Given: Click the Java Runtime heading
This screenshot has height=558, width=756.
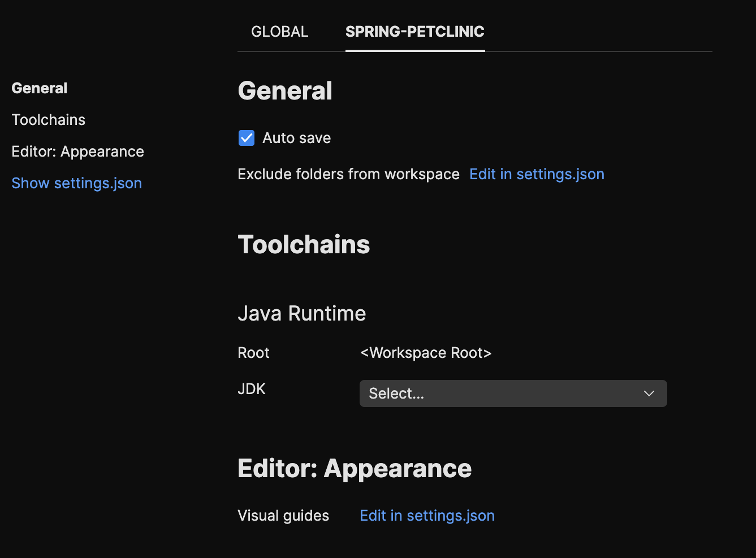Looking at the screenshot, I should click(301, 313).
